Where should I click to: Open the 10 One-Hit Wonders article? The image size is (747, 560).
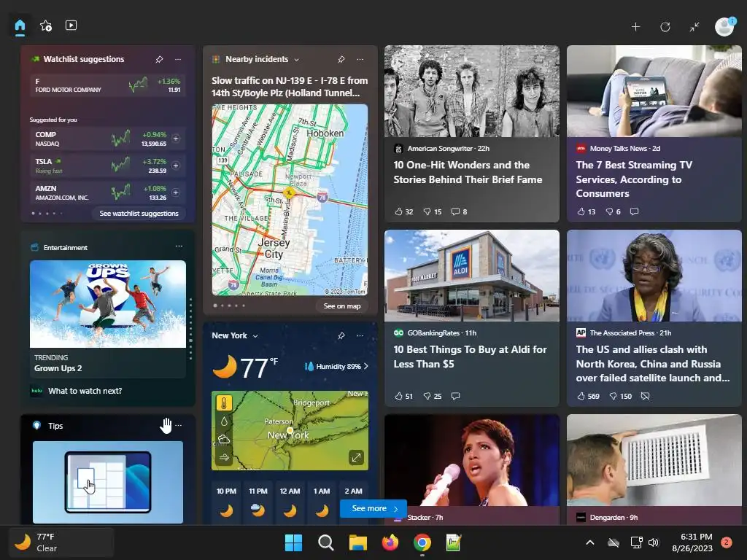tap(468, 172)
